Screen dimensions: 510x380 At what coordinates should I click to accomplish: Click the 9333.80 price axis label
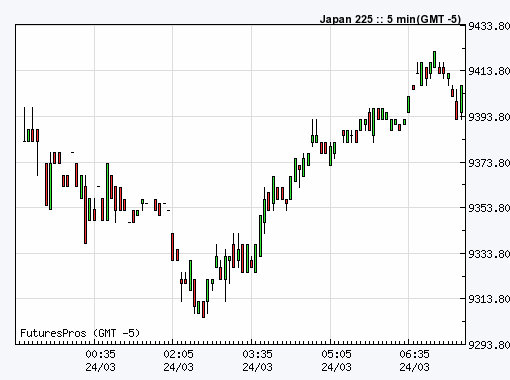click(489, 254)
